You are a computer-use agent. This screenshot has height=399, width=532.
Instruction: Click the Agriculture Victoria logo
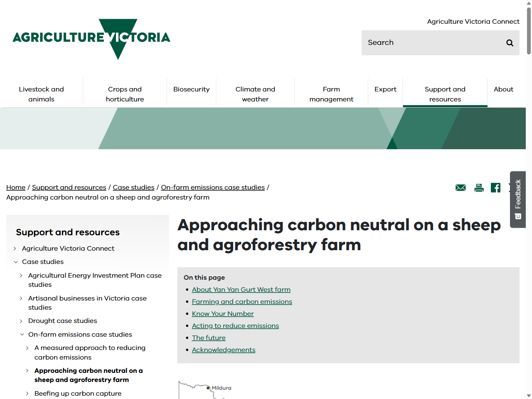tap(91, 39)
